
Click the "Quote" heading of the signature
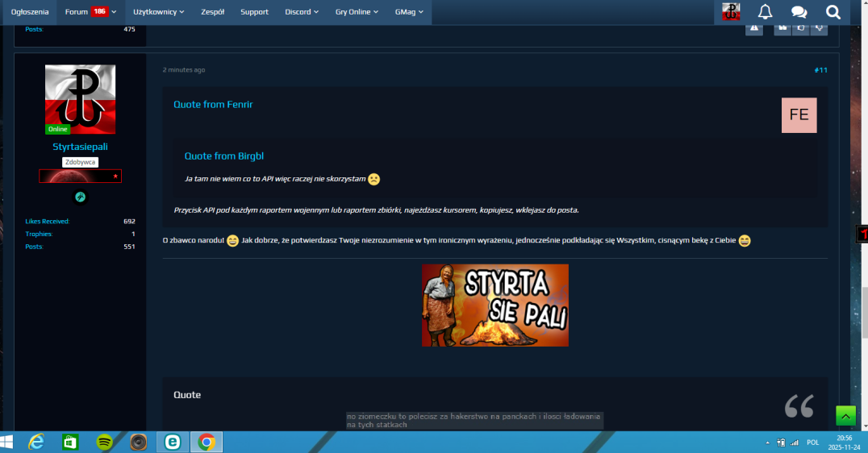tap(187, 395)
